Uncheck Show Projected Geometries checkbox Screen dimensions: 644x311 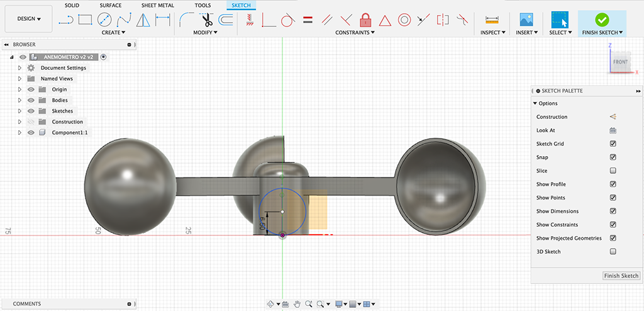(613, 238)
